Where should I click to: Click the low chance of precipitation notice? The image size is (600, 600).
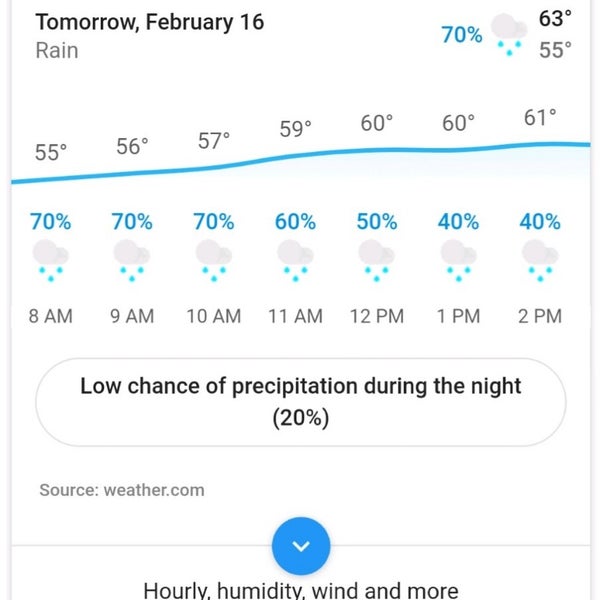coord(301,402)
